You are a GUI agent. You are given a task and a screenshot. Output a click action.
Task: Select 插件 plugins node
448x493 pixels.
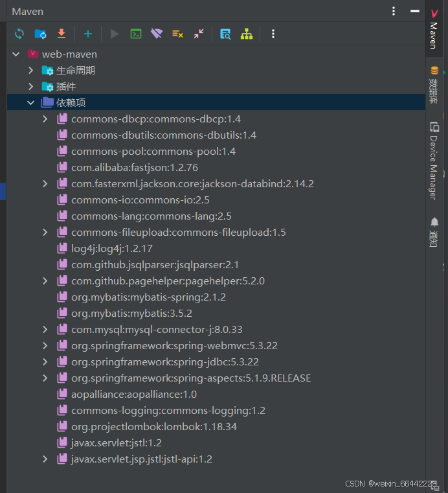pos(216,86)
